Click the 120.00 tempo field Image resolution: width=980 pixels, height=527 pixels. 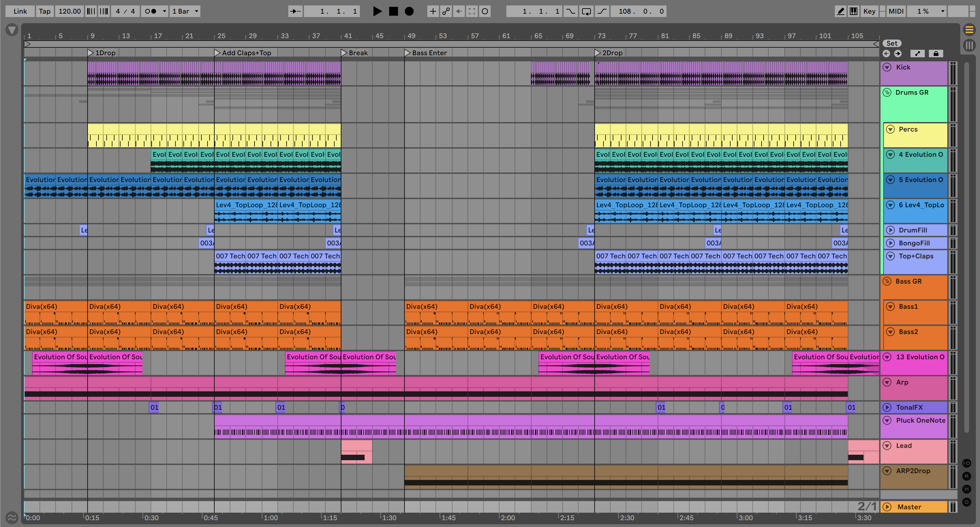point(69,11)
